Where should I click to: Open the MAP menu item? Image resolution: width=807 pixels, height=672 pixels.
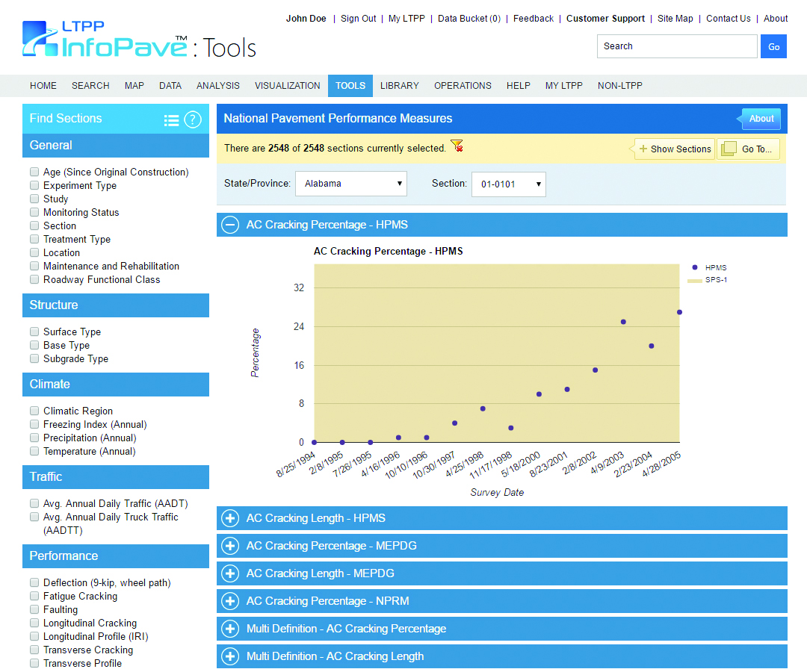(x=134, y=86)
